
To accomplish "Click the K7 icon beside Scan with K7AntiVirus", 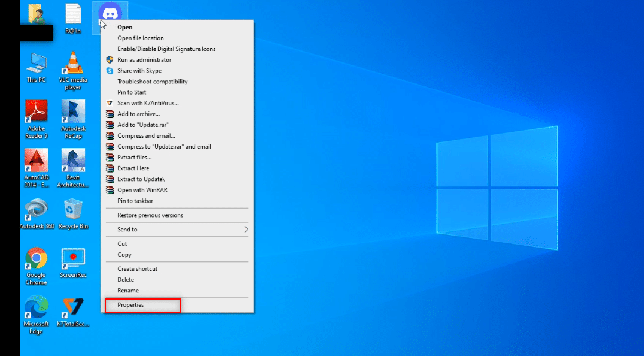I will [110, 103].
